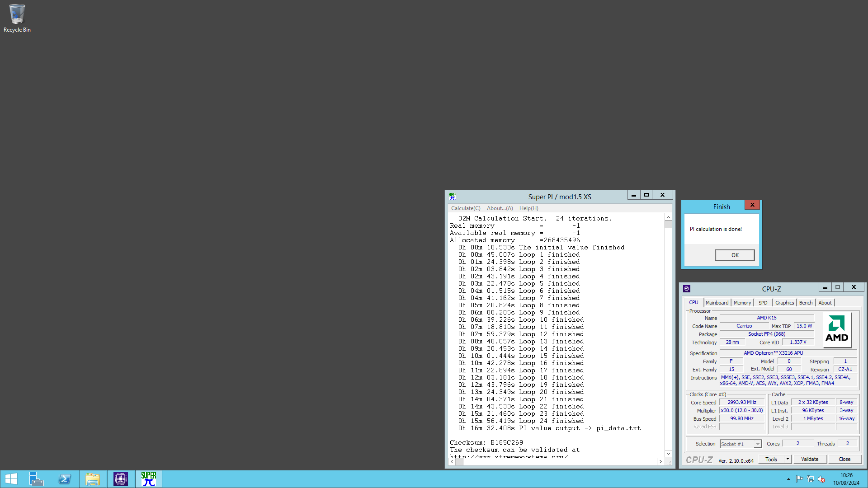Open the Recycle Bin desktop icon

[x=17, y=18]
